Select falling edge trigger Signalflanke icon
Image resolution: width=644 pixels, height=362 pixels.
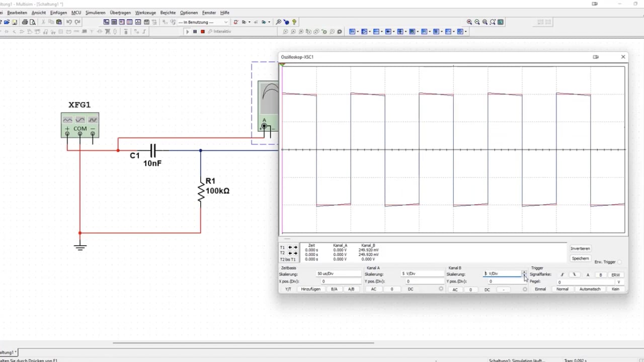[575, 275]
